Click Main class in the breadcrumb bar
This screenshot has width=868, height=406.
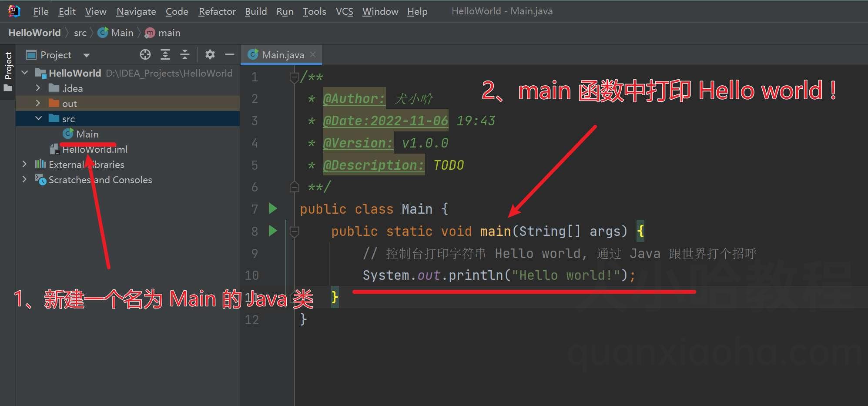click(x=116, y=33)
